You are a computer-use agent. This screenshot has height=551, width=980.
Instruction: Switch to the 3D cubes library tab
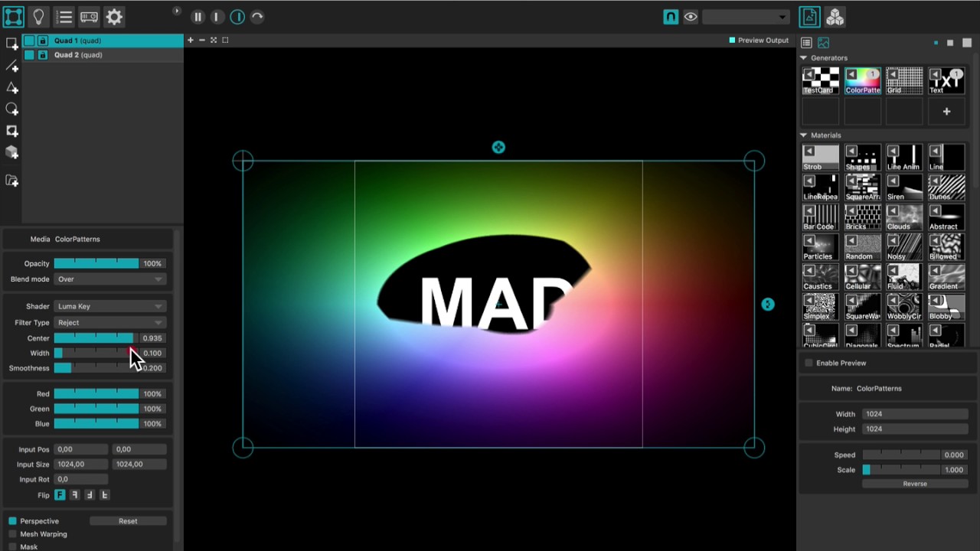click(x=835, y=17)
